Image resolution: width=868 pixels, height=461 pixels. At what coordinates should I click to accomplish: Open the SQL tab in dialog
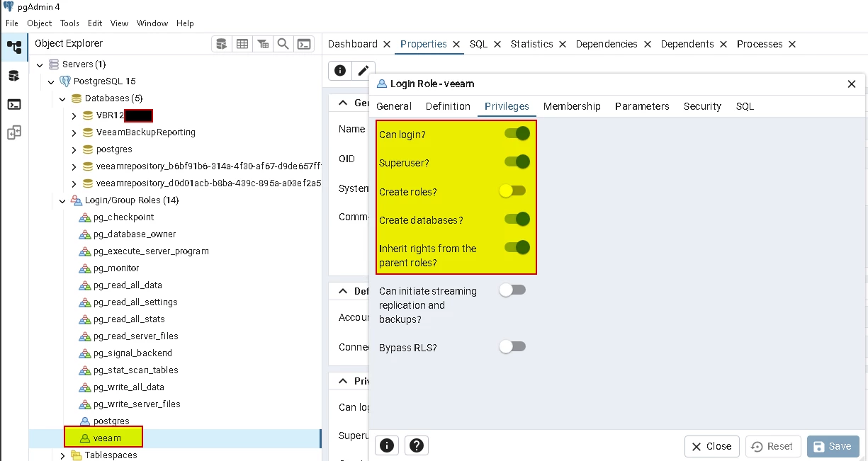tap(745, 106)
